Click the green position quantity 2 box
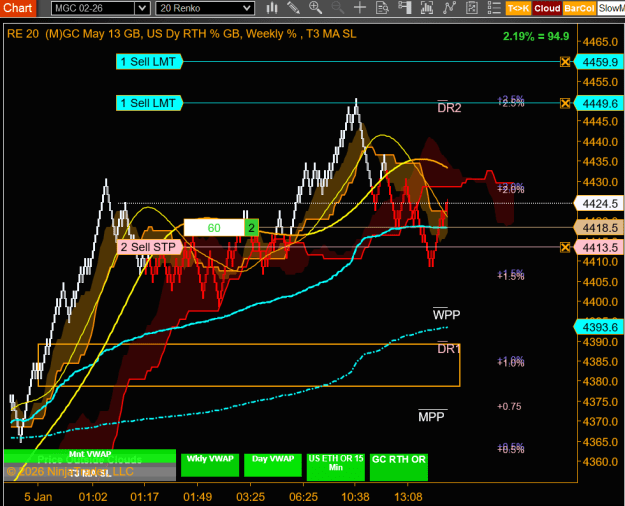This screenshot has width=625, height=506. (252, 228)
